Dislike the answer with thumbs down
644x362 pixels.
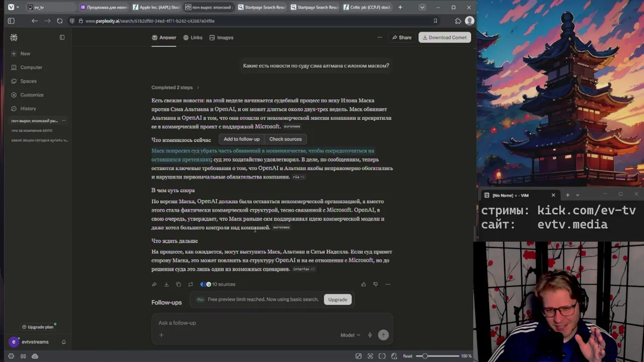pos(375,285)
